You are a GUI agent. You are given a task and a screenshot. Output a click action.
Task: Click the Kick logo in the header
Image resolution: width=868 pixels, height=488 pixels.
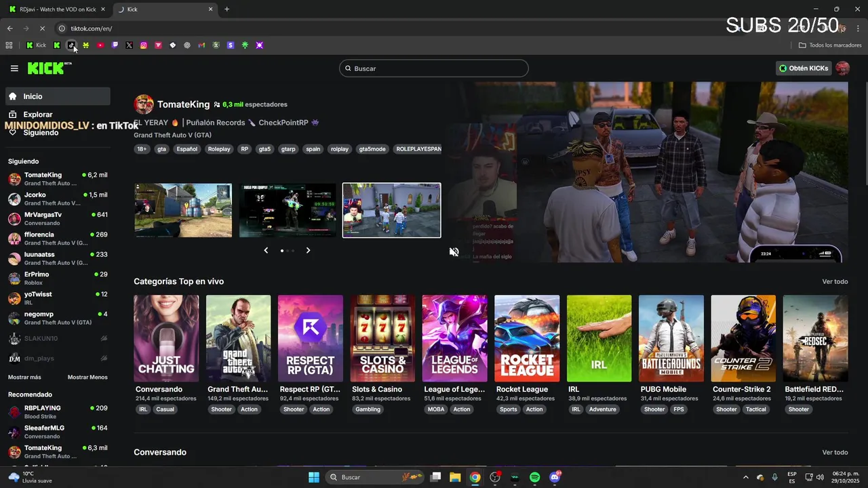click(x=49, y=68)
